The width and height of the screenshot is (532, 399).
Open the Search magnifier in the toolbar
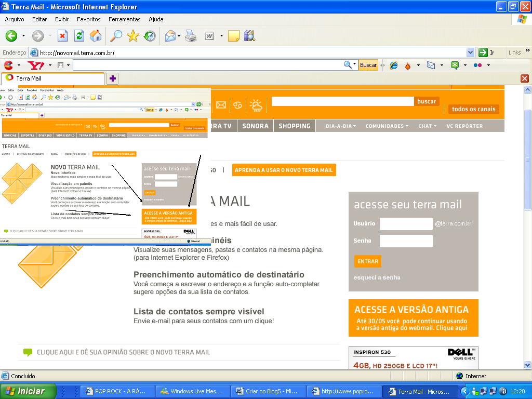tap(116, 36)
